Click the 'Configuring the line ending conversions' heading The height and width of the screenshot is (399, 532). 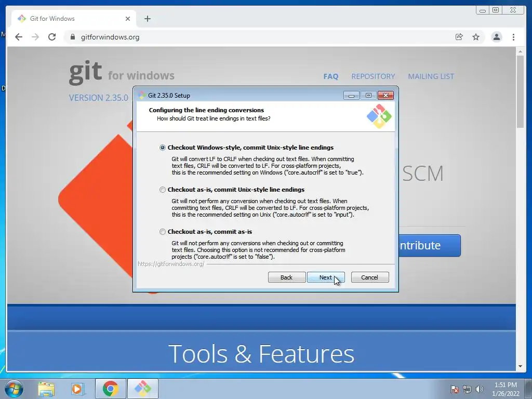[206, 110]
